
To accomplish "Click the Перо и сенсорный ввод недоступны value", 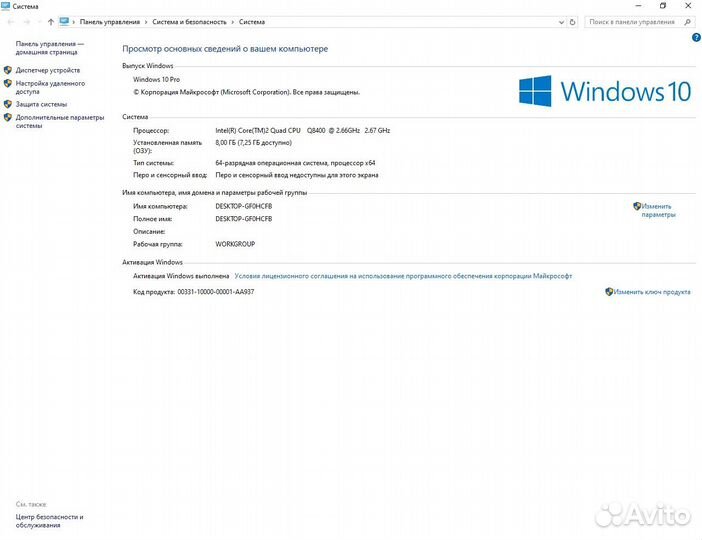I will coord(297,175).
